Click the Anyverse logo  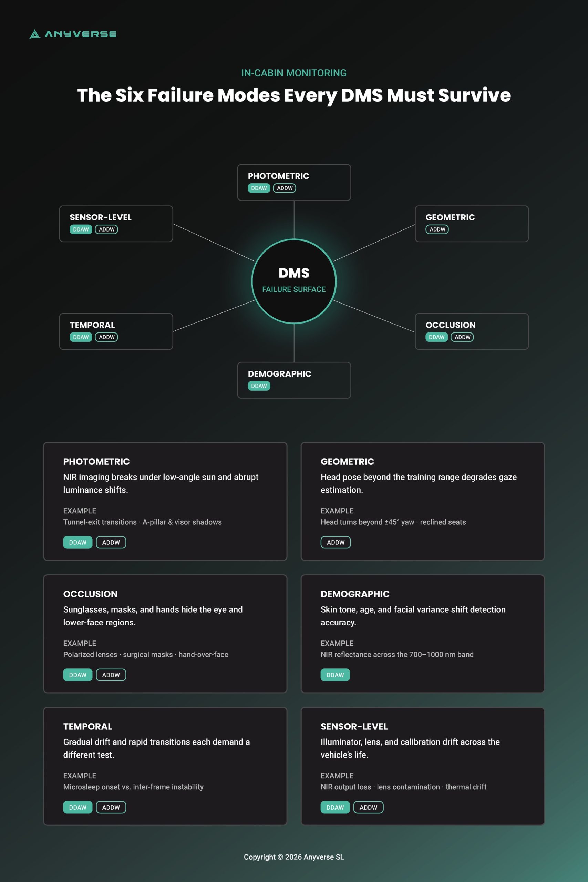pos(73,34)
